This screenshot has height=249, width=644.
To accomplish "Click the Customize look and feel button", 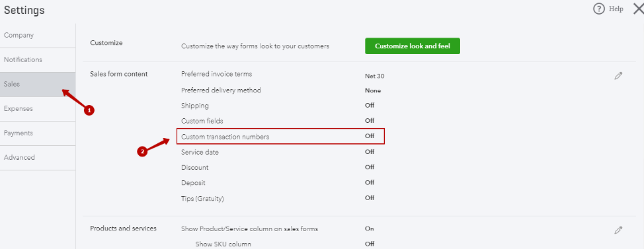I will [413, 46].
